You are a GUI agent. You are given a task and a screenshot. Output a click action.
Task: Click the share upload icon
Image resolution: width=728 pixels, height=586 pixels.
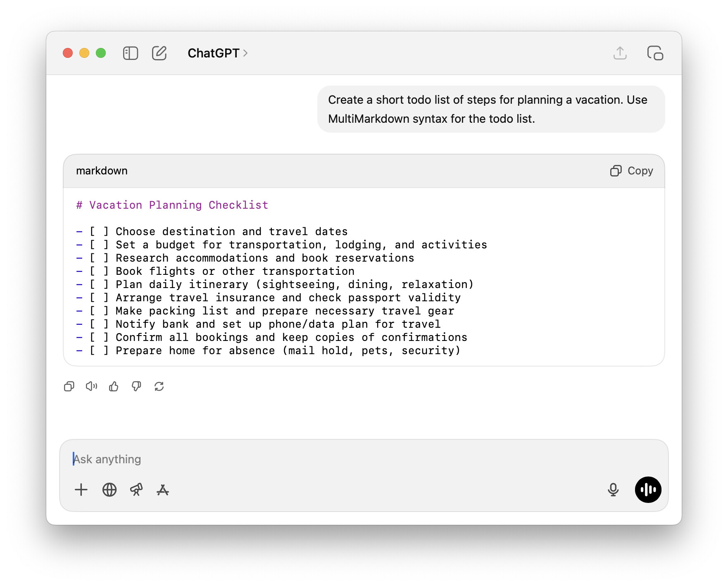(x=620, y=53)
